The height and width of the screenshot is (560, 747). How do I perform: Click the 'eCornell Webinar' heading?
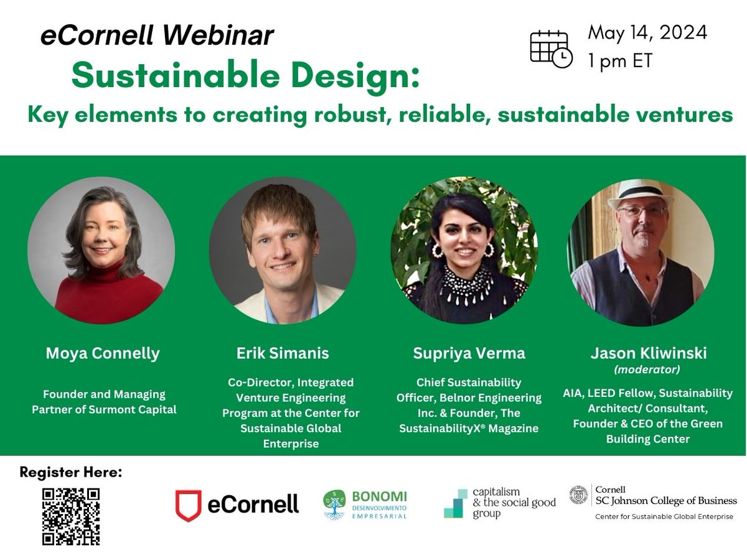pos(157,36)
